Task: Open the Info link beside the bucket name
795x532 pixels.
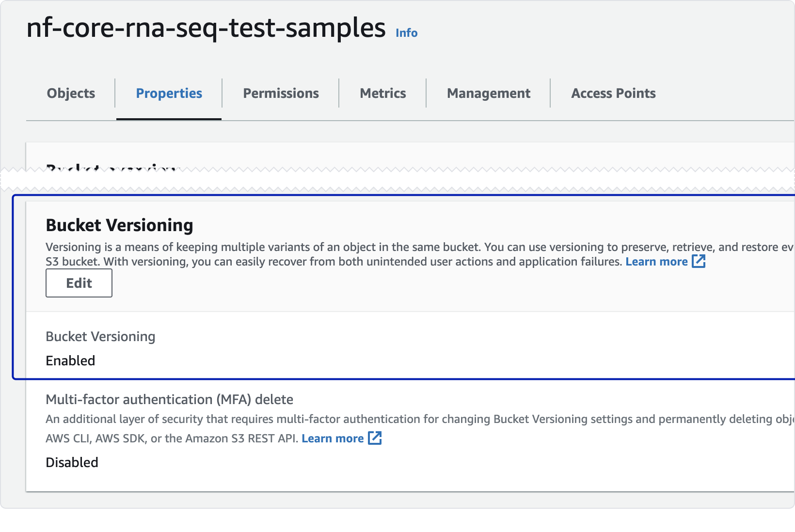Action: 406,32
